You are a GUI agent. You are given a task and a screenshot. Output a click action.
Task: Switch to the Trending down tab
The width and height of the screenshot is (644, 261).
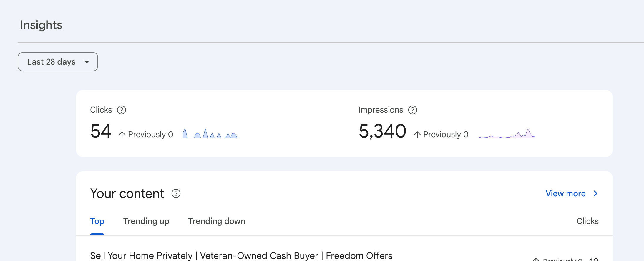pyautogui.click(x=217, y=221)
